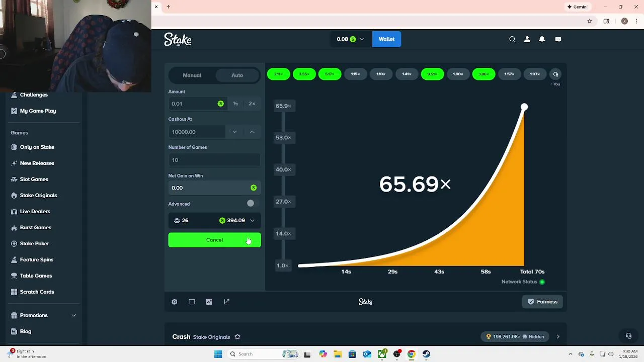Click the Stake Originals link beside Crash
The width and height of the screenshot is (644, 362).
211,337
